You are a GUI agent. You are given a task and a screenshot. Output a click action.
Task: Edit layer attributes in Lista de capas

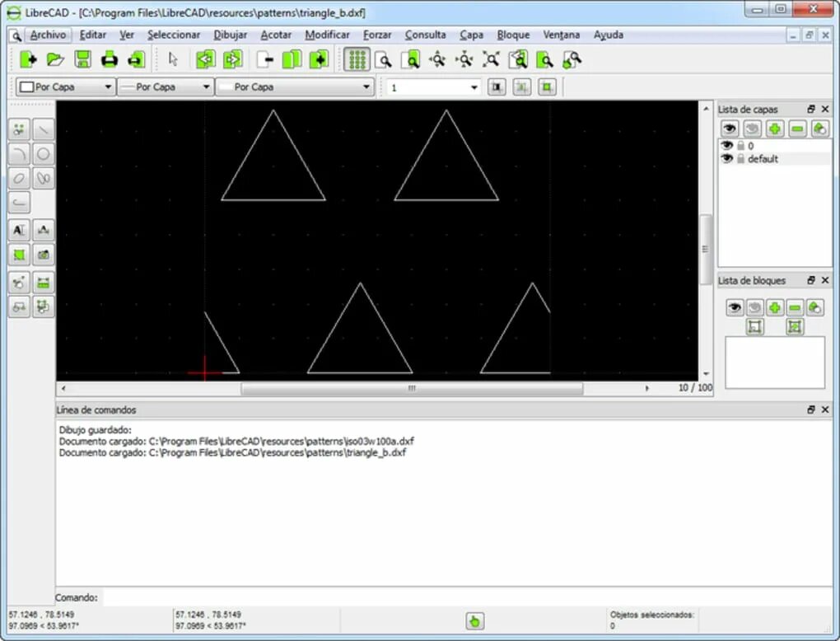point(819,129)
